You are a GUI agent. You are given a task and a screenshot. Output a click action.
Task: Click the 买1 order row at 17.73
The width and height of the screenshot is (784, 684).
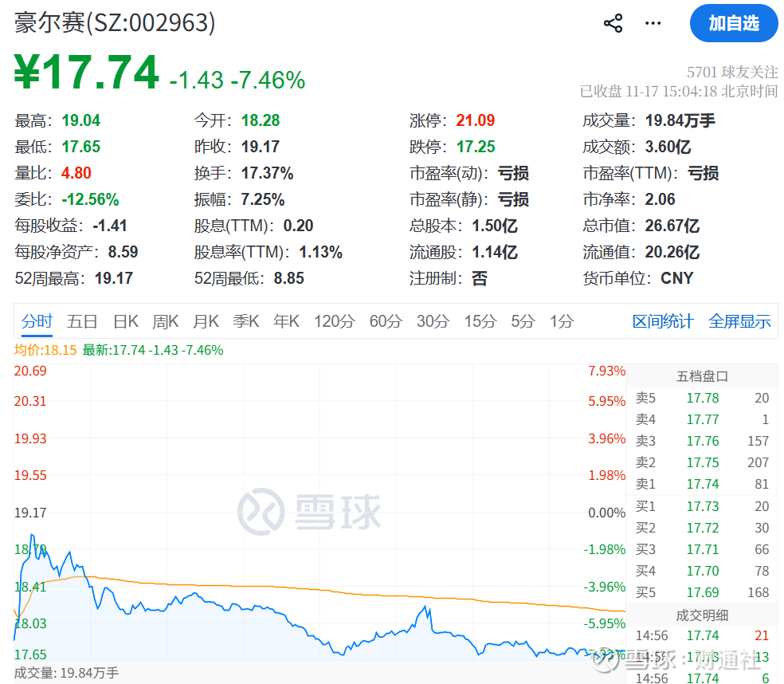pyautogui.click(x=702, y=506)
